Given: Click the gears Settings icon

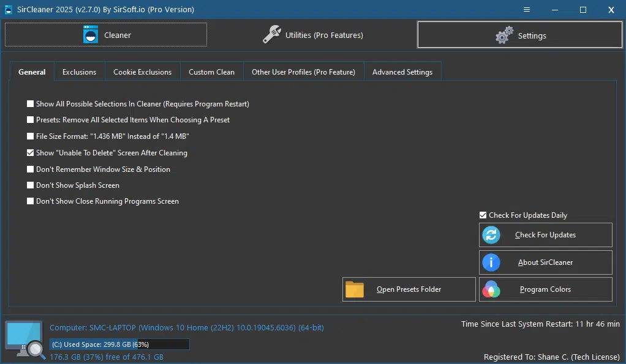Looking at the screenshot, I should tap(504, 35).
